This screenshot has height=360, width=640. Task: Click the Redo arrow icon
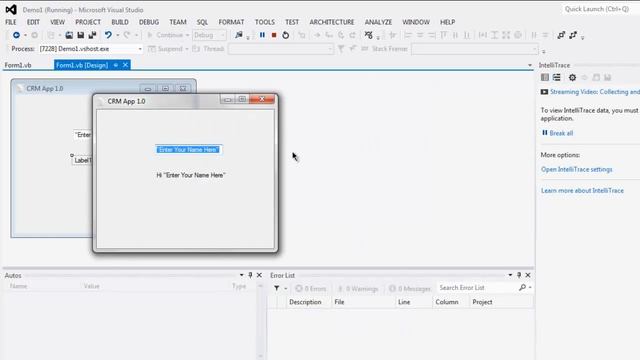pyautogui.click(x=127, y=35)
